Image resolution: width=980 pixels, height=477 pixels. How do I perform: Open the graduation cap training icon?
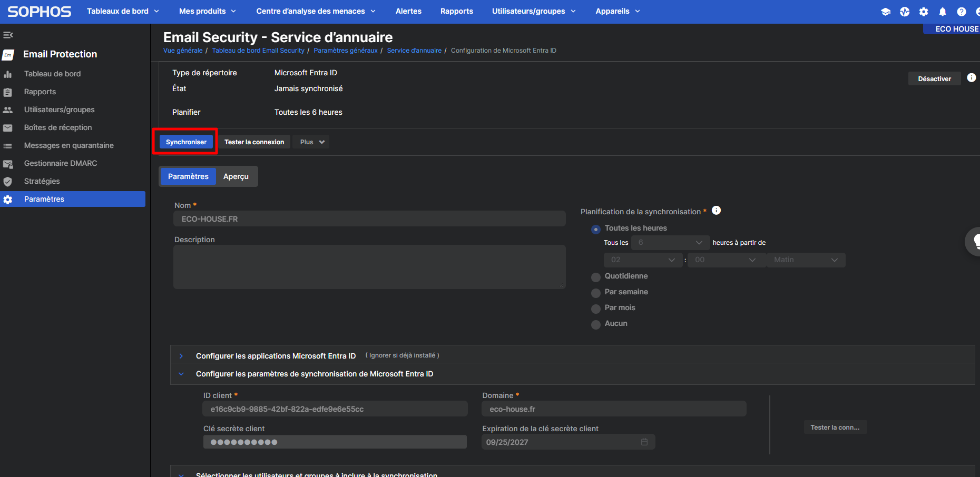point(886,12)
